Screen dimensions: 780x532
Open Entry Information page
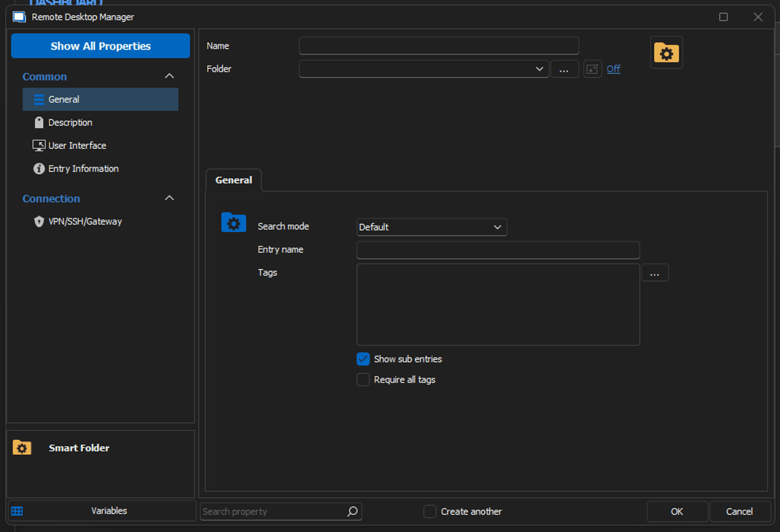(83, 168)
